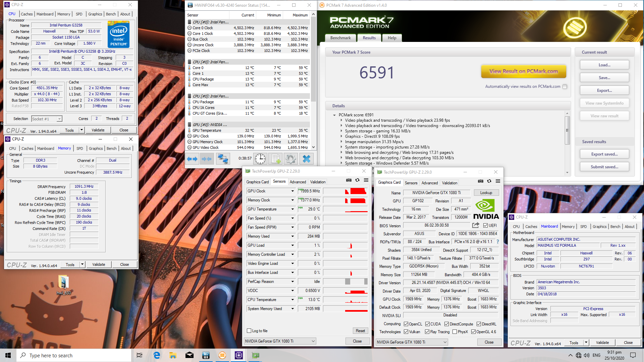Click Load... button in PCMark
The width and height of the screenshot is (644, 362).
click(604, 65)
